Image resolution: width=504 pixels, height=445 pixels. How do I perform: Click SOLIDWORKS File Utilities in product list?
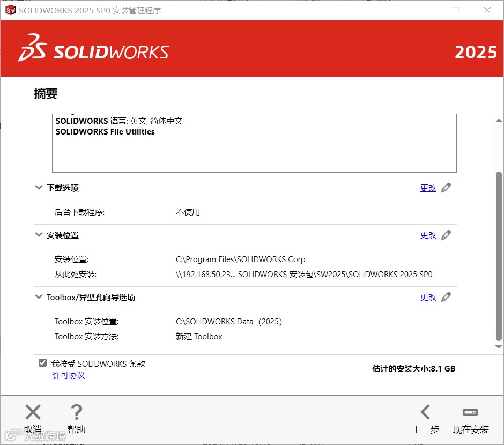tap(105, 132)
